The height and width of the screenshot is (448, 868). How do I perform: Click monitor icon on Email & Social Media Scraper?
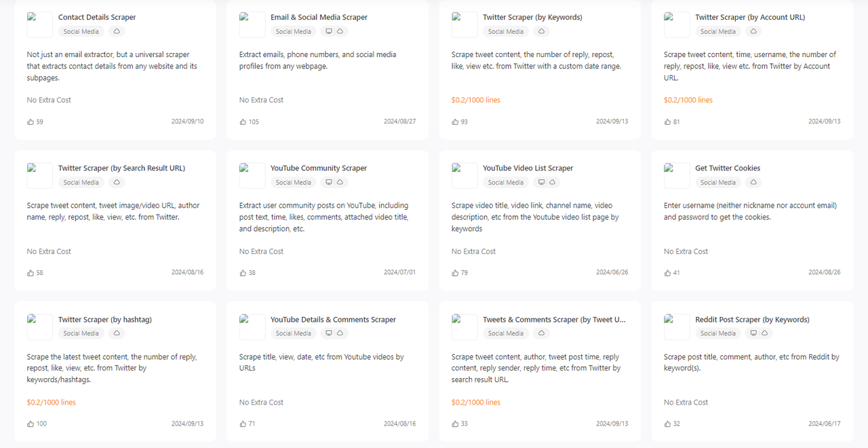pyautogui.click(x=329, y=31)
